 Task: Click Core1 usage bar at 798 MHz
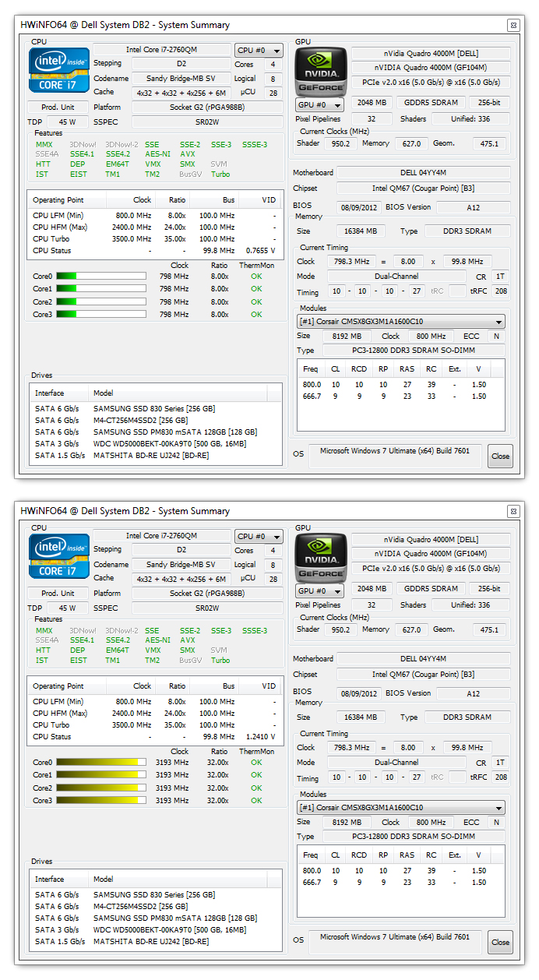coord(100,288)
